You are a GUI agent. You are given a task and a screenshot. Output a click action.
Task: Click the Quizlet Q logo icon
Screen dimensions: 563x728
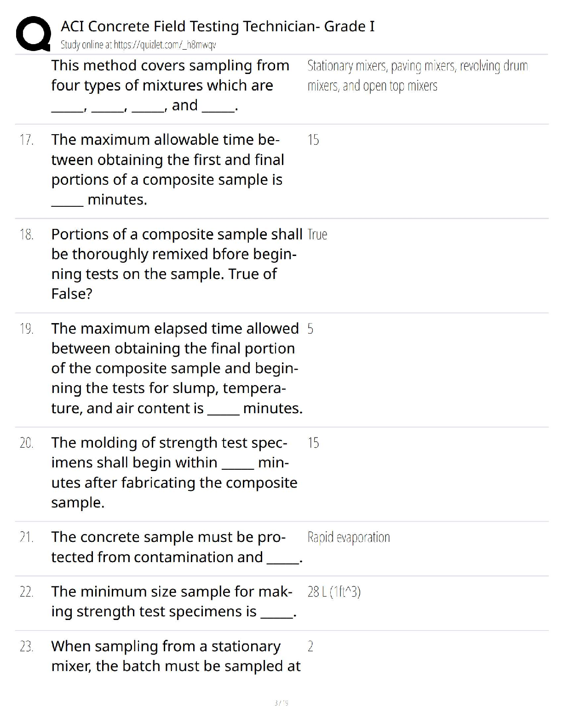(x=33, y=34)
